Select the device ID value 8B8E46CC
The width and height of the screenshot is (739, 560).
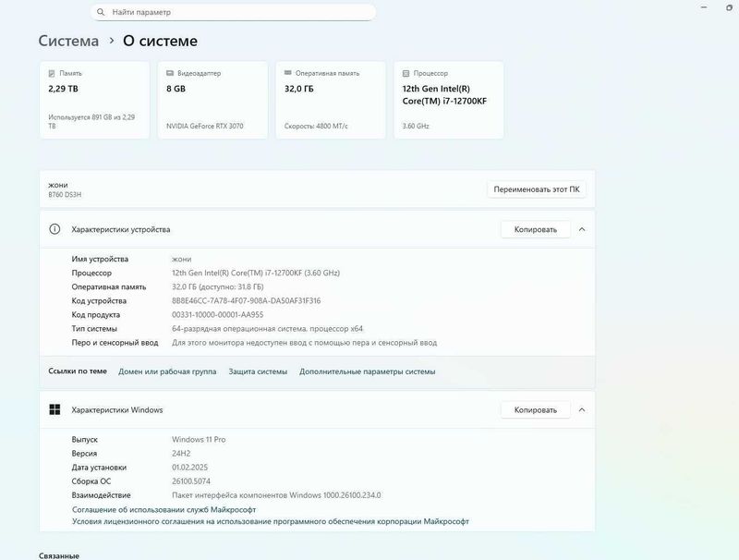click(x=246, y=300)
